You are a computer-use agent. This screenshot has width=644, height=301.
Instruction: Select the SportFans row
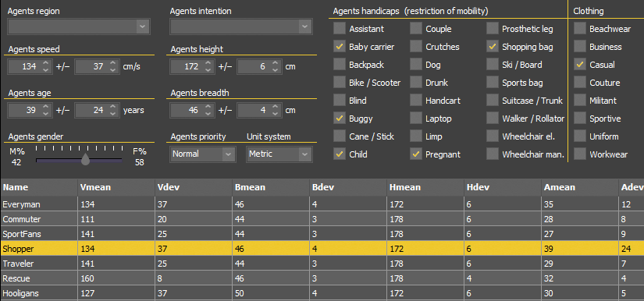tap(322, 234)
